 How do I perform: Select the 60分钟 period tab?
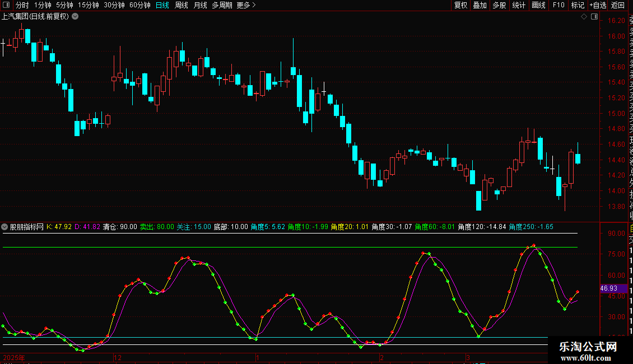pos(140,5)
